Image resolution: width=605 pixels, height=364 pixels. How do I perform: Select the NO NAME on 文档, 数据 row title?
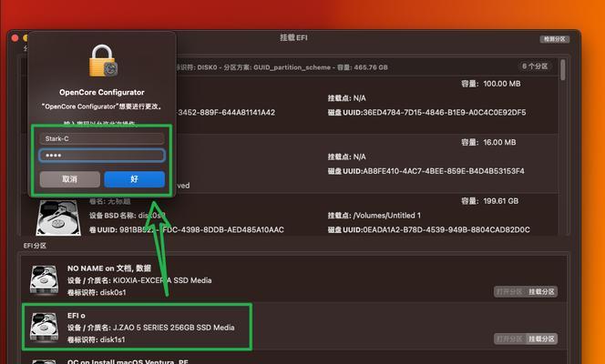coord(109,268)
